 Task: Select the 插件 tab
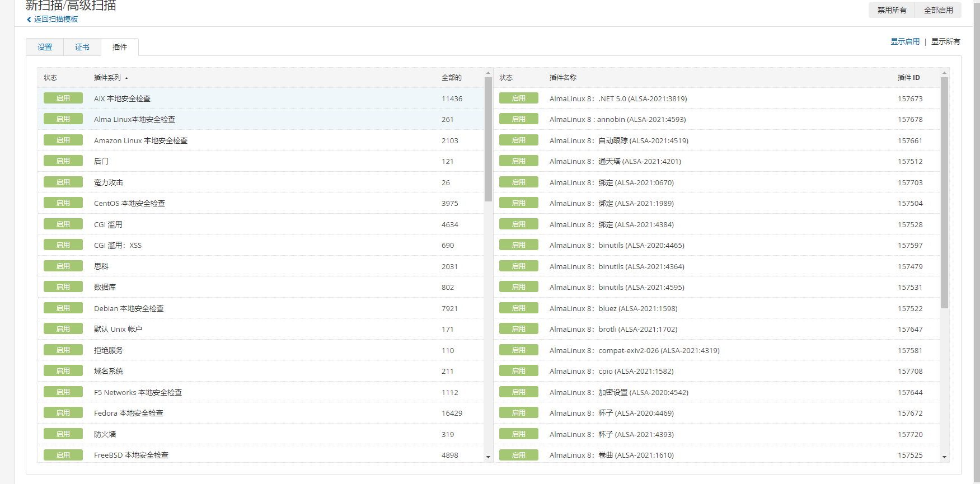[120, 47]
